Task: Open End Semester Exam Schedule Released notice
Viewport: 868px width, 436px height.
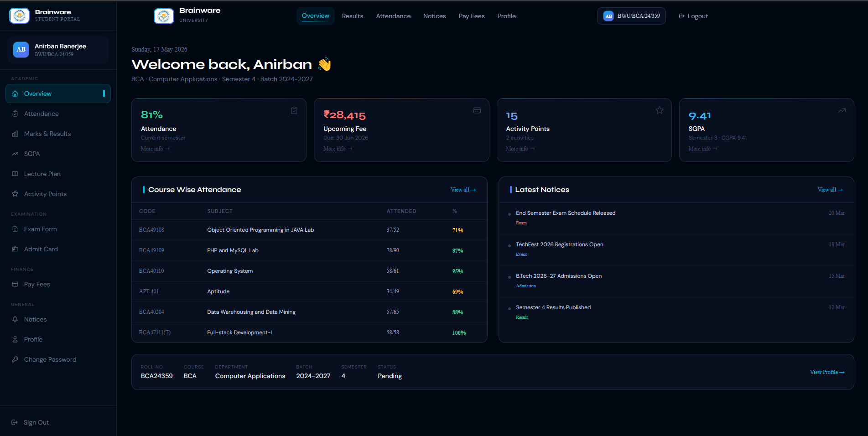Action: pyautogui.click(x=676, y=218)
